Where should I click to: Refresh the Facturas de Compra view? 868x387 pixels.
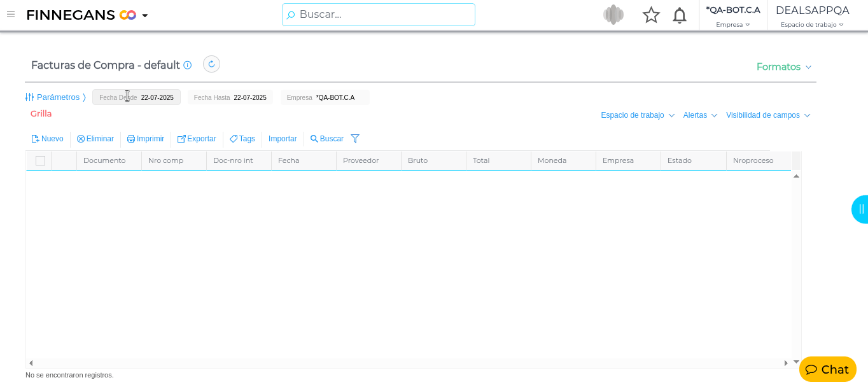click(211, 64)
